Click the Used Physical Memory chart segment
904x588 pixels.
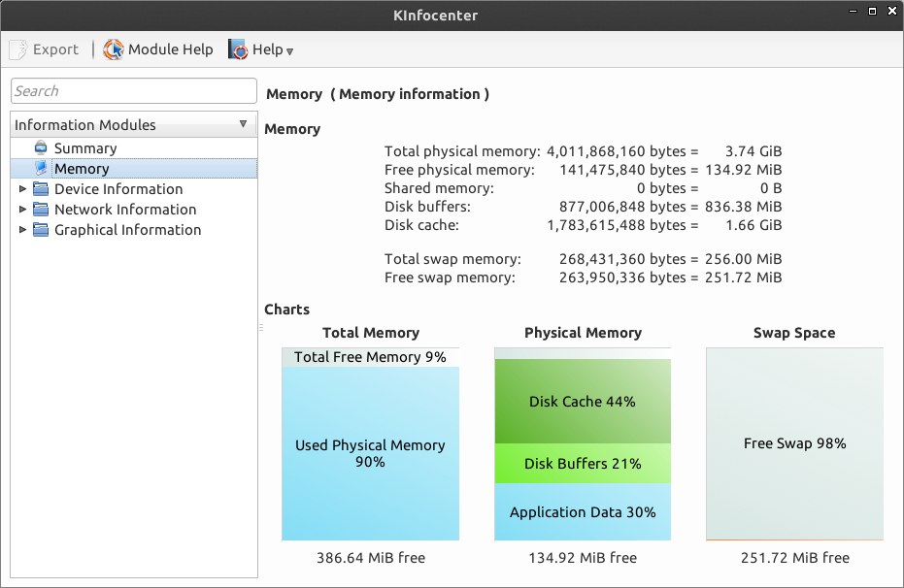click(370, 453)
